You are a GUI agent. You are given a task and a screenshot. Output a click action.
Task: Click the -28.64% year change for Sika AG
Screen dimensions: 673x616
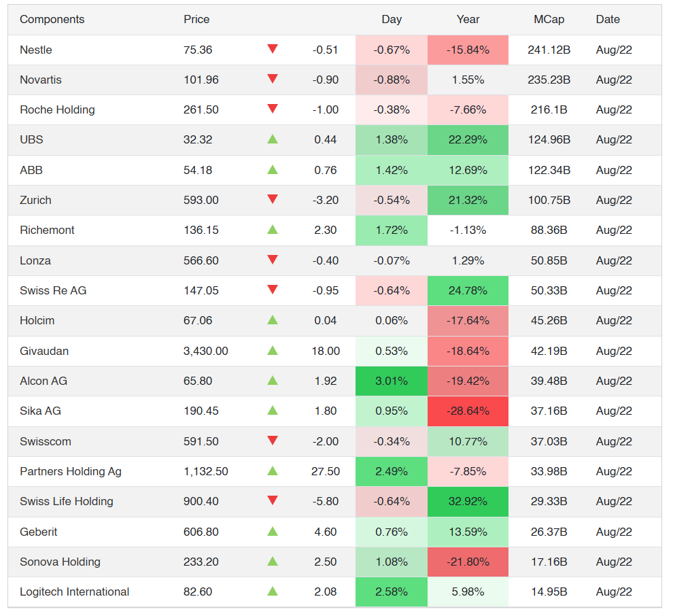coord(468,411)
